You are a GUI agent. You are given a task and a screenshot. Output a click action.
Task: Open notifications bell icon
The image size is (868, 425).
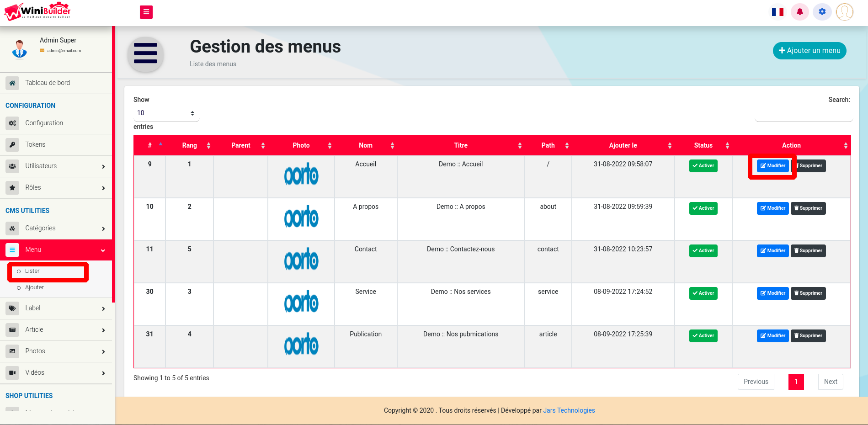800,12
